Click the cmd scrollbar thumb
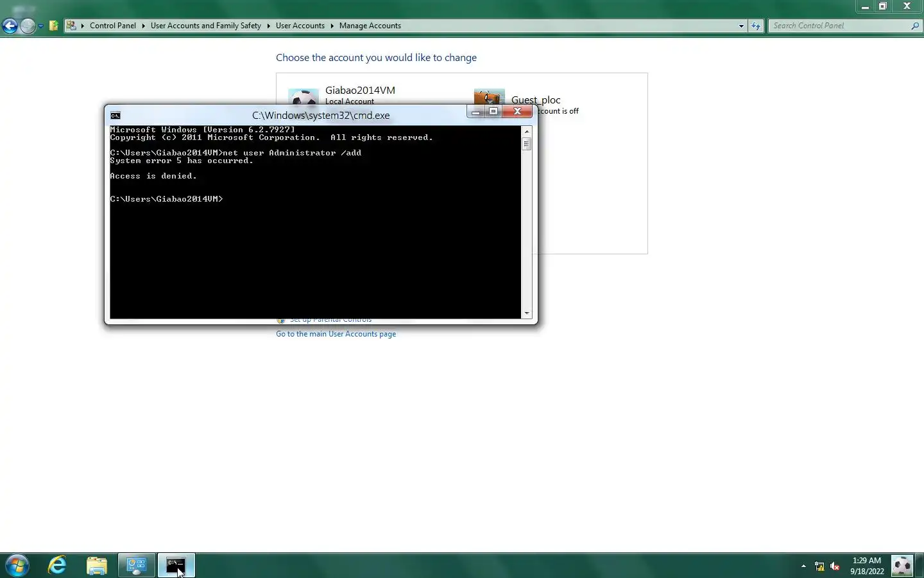Screen dimensions: 924x578 point(527,144)
